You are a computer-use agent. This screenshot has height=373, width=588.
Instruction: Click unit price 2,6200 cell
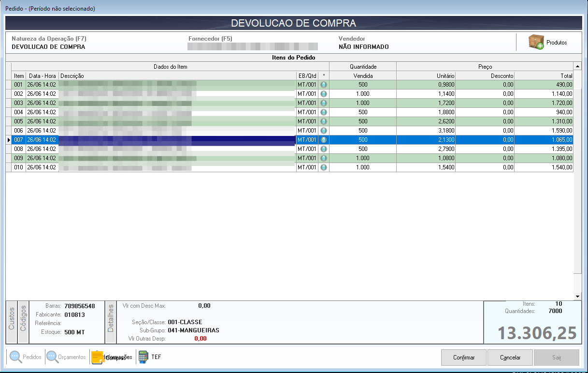426,121
